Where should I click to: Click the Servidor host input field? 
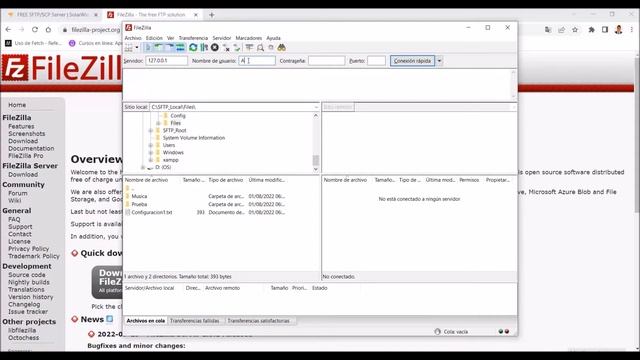tap(166, 60)
